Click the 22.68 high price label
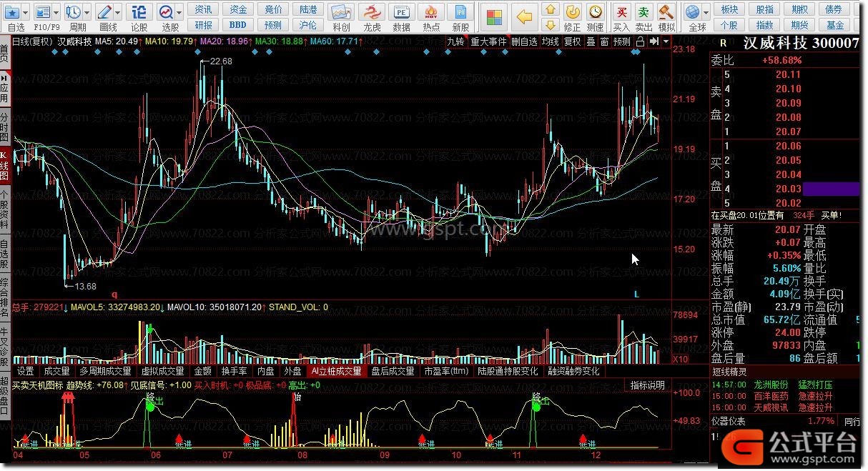This screenshot has height=471, width=868. pos(221,61)
